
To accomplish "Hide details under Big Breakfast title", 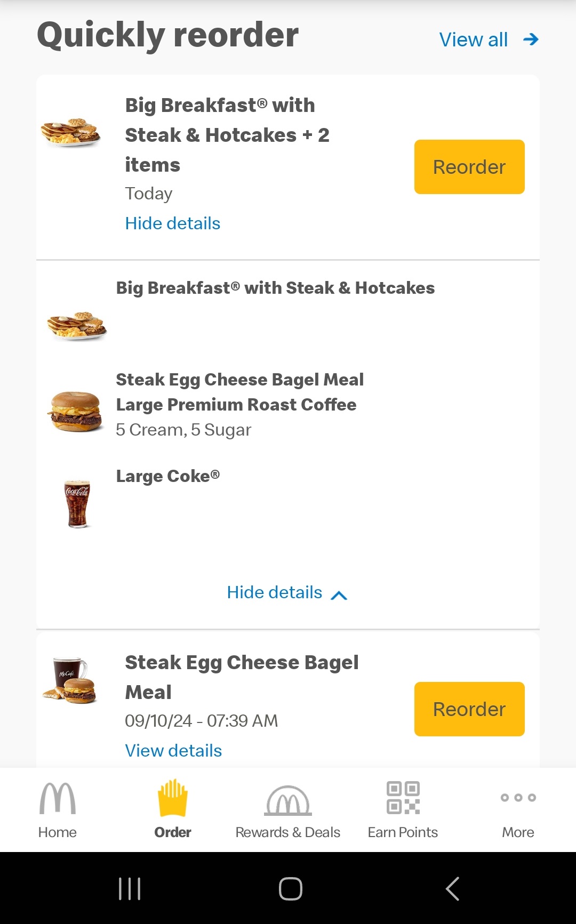I will (x=172, y=223).
